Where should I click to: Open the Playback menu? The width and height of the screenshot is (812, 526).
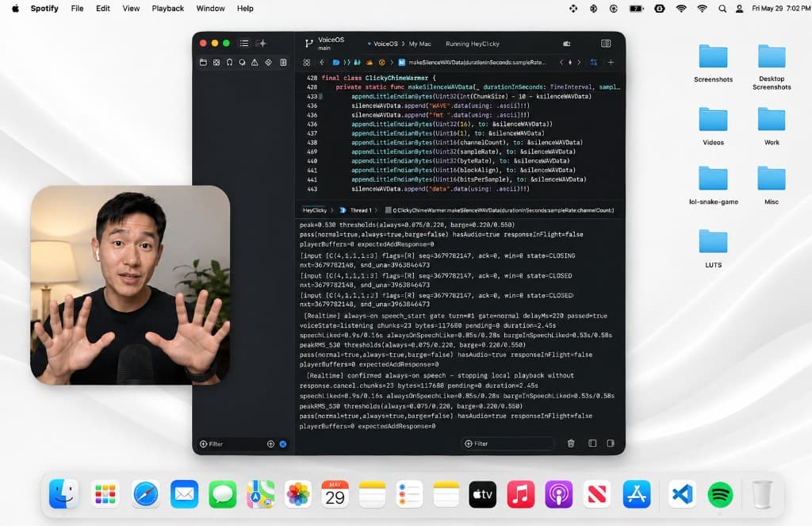click(168, 8)
